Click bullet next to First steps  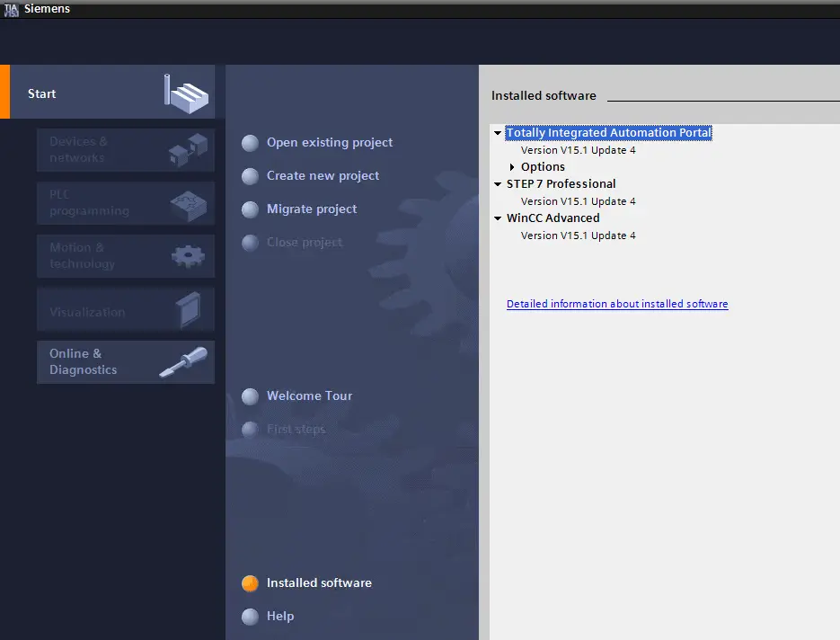tap(250, 430)
